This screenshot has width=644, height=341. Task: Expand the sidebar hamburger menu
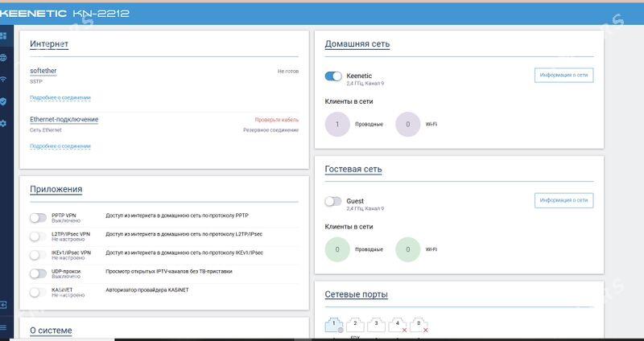tap(4, 327)
